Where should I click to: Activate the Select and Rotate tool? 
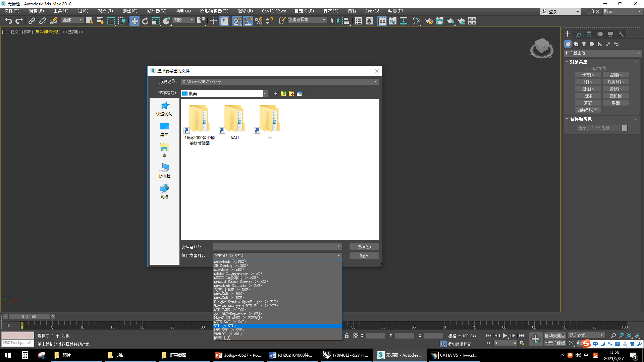(x=145, y=21)
